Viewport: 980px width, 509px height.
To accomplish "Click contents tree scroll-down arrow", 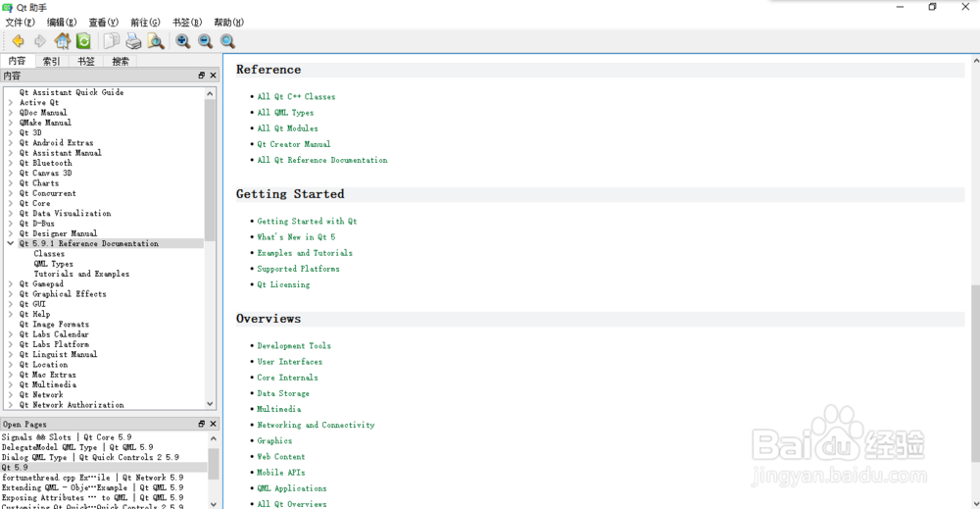I will tap(210, 404).
